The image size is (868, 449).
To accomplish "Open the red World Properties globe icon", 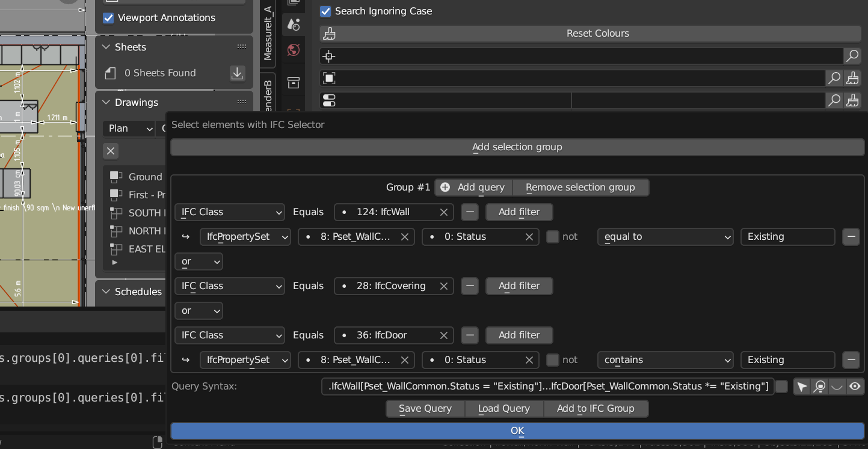I will [x=294, y=50].
